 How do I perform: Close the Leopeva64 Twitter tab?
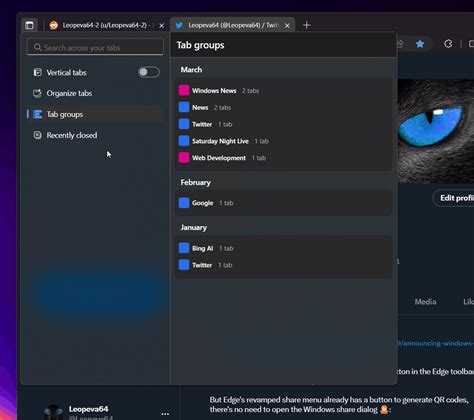pyautogui.click(x=287, y=26)
